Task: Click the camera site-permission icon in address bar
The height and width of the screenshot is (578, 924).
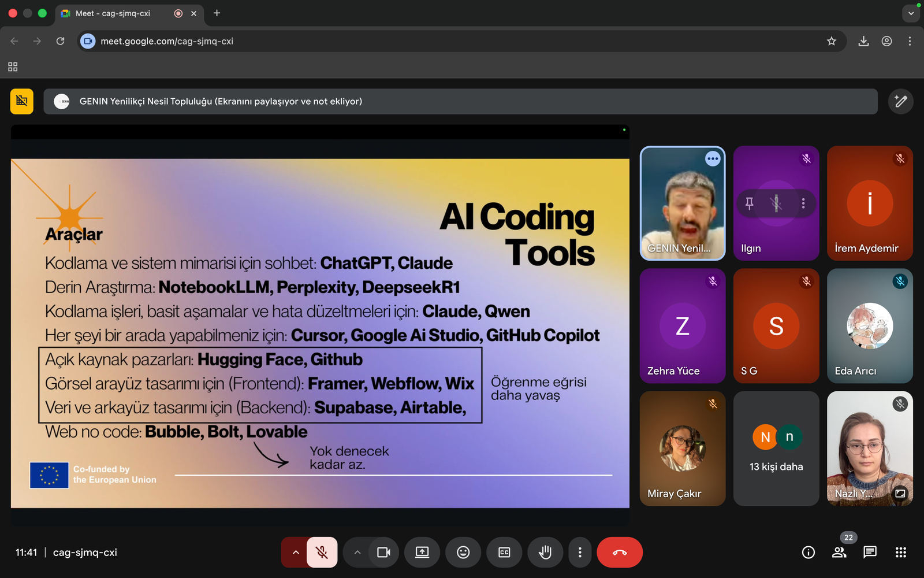Action: pos(88,41)
